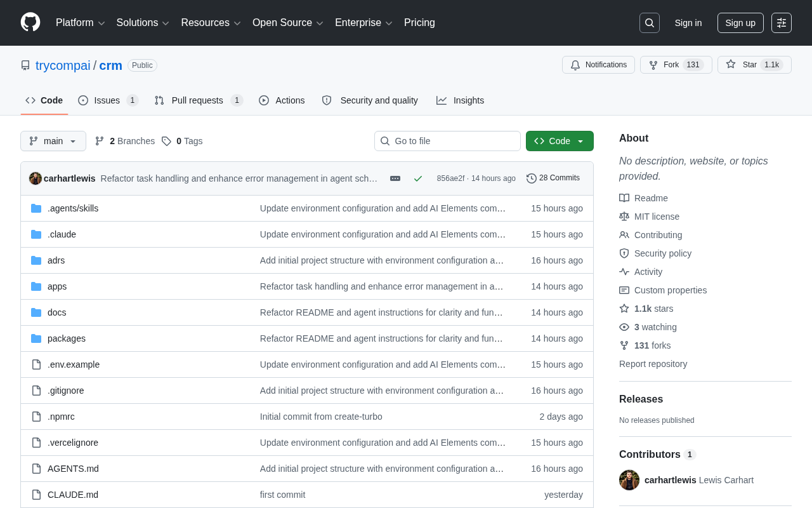Click the Go to file search field
812x508 pixels.
coord(447,141)
